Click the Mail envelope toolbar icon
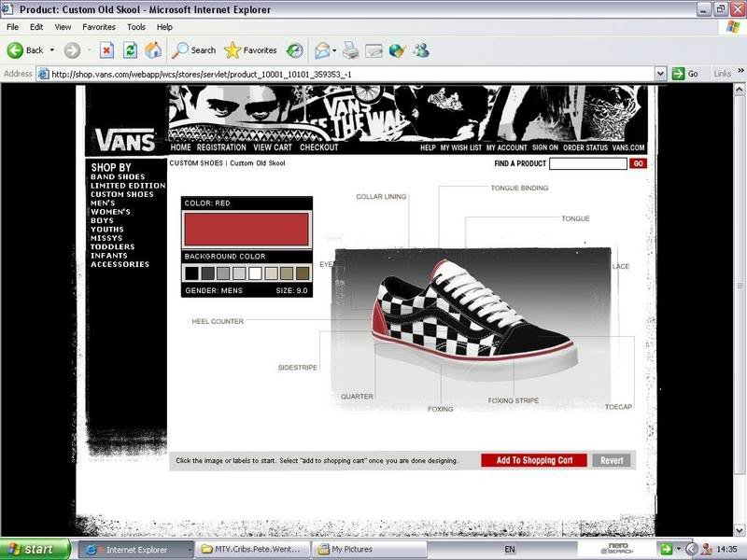 (x=322, y=50)
